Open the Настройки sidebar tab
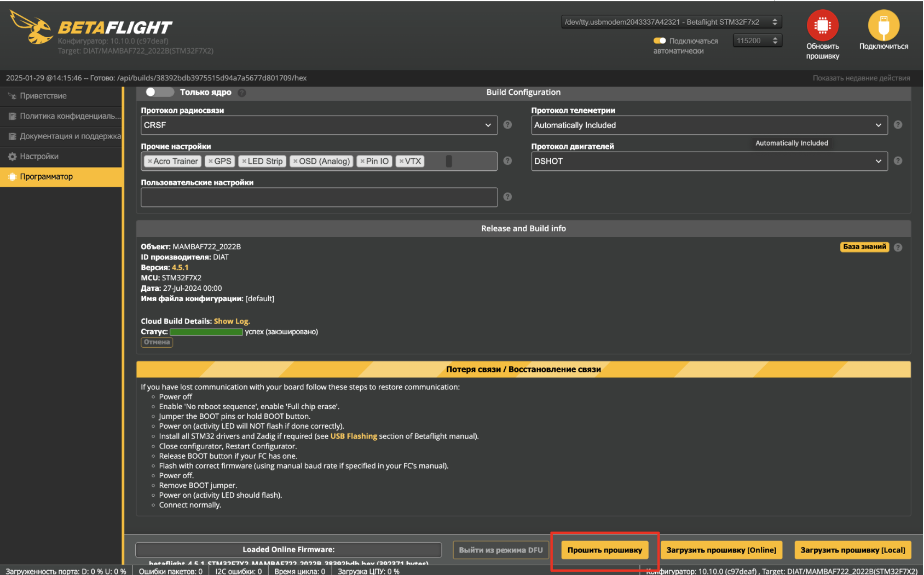924x575 pixels. pos(39,157)
